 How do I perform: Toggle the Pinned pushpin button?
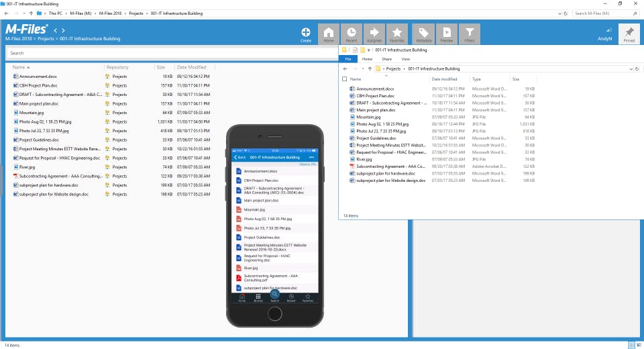pyautogui.click(x=629, y=34)
